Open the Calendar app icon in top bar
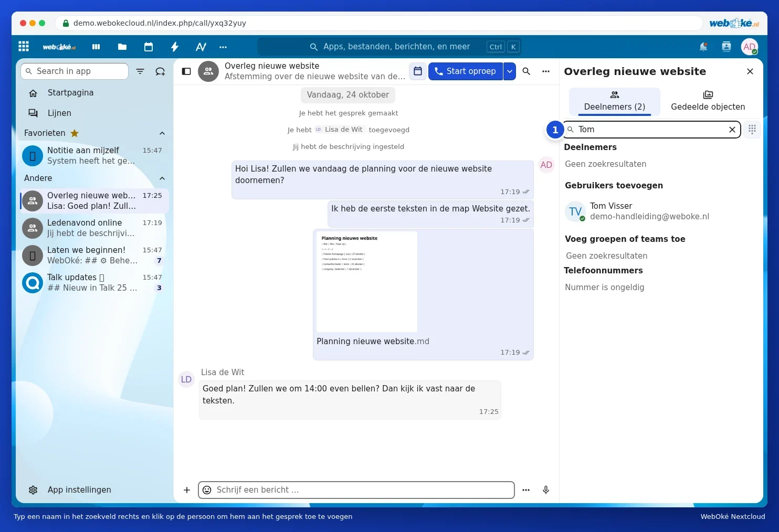Screen dimensions: 779x532 pyautogui.click(x=149, y=47)
